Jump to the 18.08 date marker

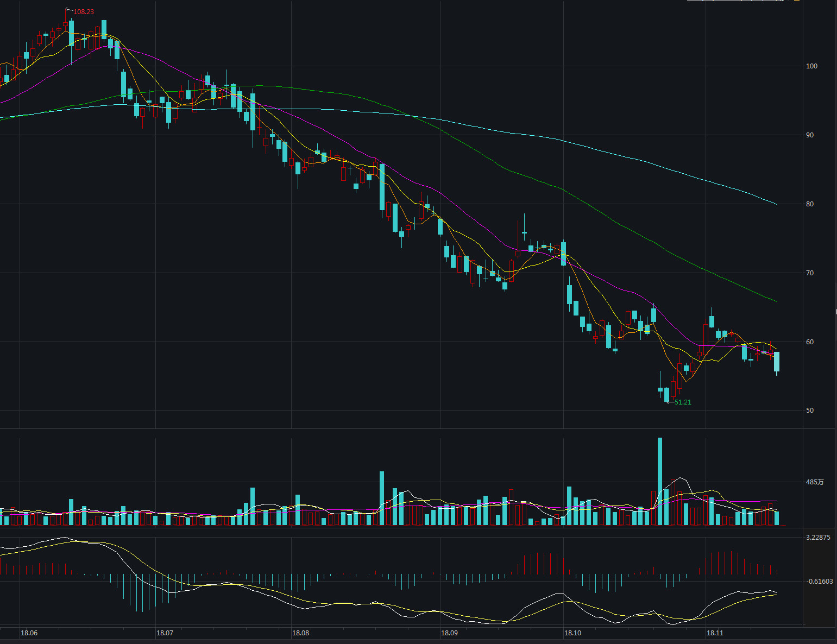[300, 633]
